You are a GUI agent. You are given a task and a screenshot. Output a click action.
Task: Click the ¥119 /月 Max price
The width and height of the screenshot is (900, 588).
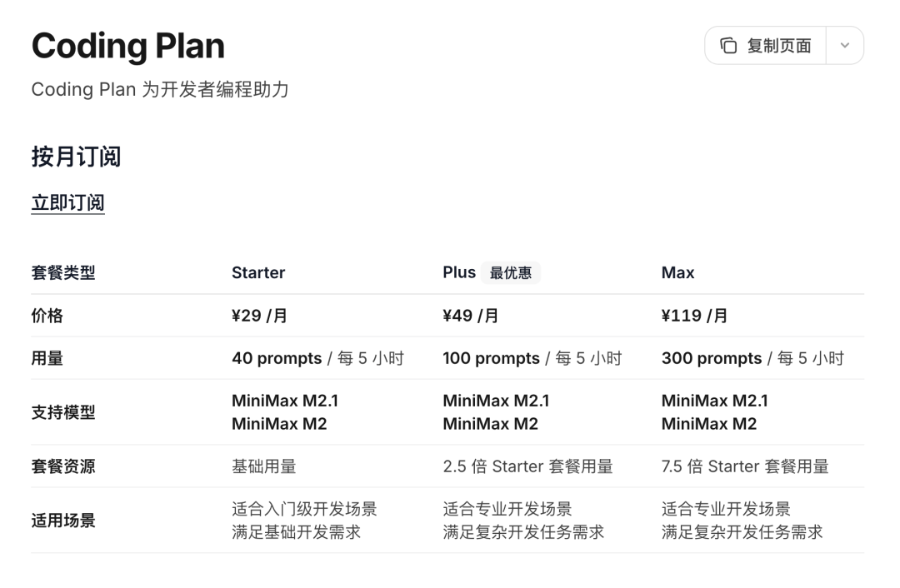(x=692, y=316)
